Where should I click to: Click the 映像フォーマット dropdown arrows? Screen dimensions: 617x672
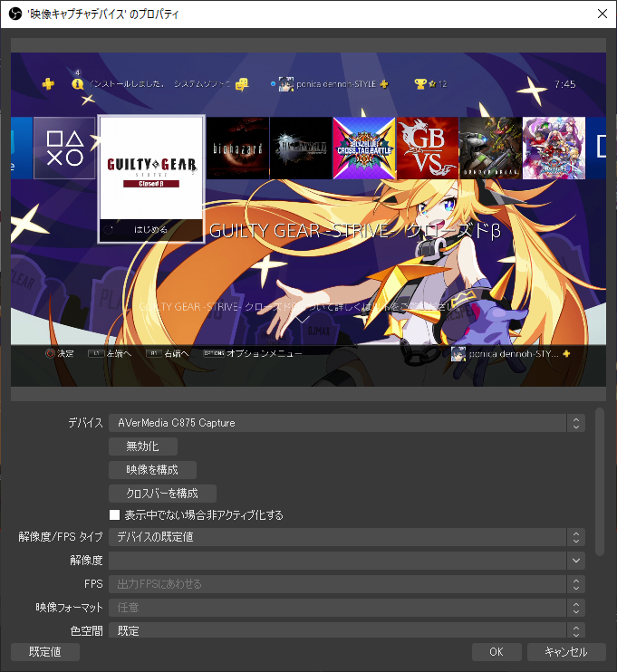click(x=576, y=608)
